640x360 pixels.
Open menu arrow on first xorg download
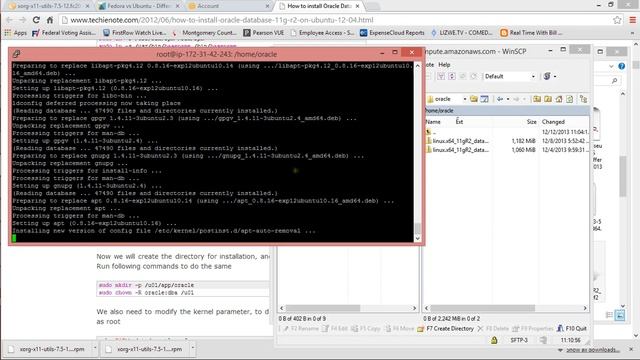pyautogui.click(x=95, y=349)
